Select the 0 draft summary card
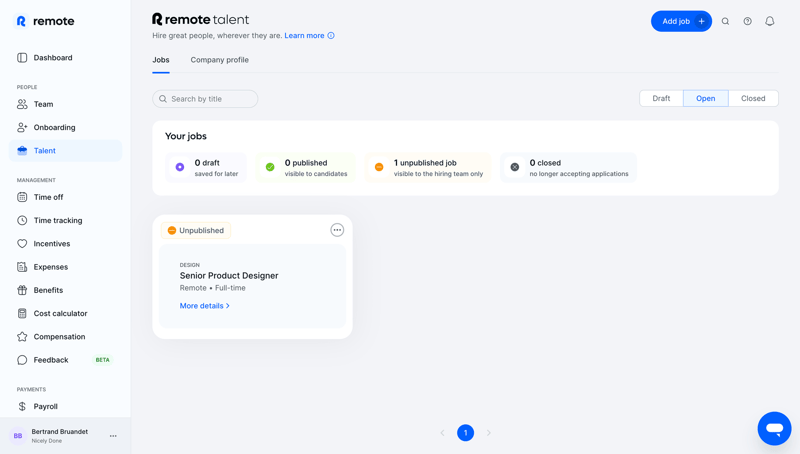The image size is (800, 454). pos(206,167)
